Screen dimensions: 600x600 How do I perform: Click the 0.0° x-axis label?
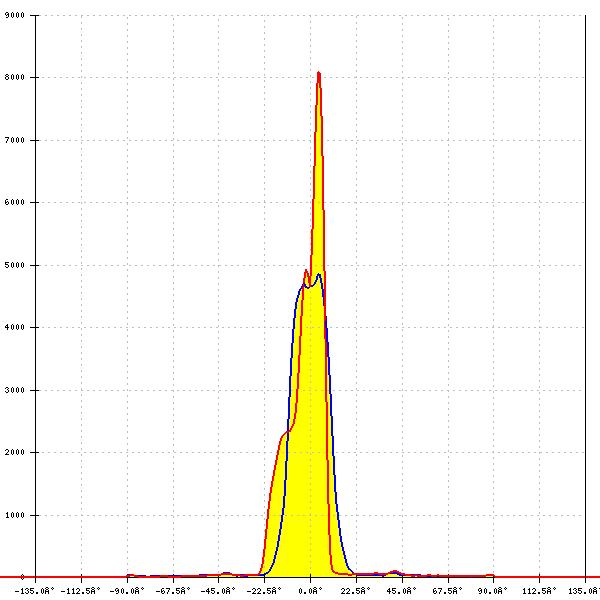310,591
